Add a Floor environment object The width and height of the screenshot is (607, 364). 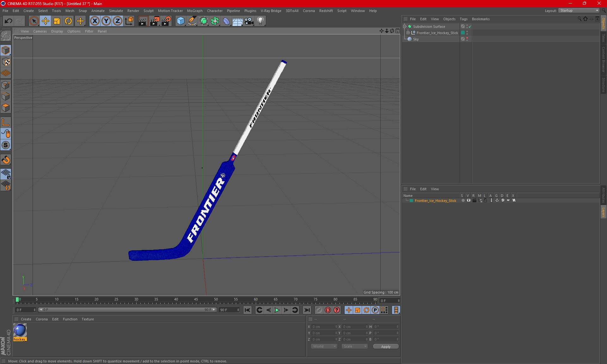tap(238, 21)
